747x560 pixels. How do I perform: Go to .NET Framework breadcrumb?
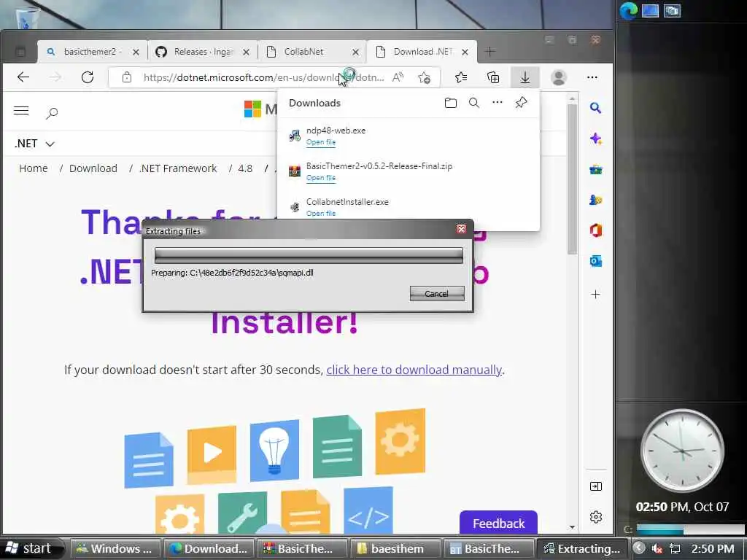[178, 168]
